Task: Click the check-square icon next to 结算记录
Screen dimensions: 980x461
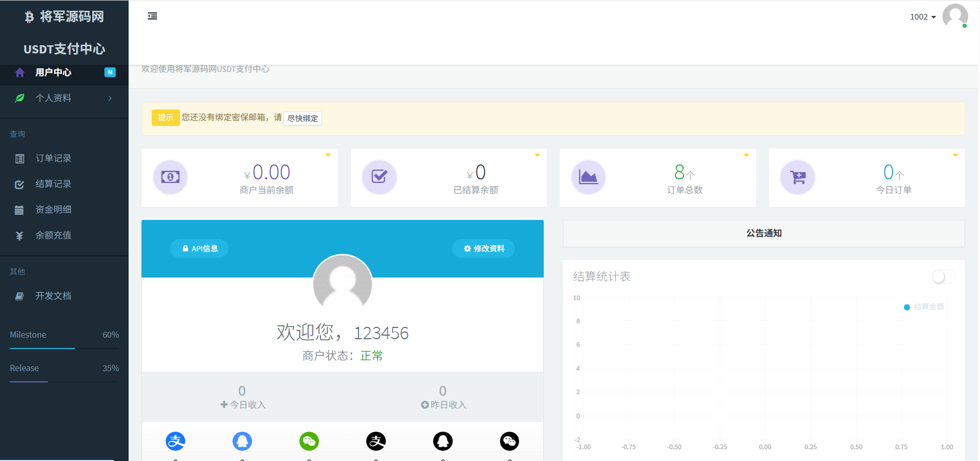Action: [x=20, y=185]
